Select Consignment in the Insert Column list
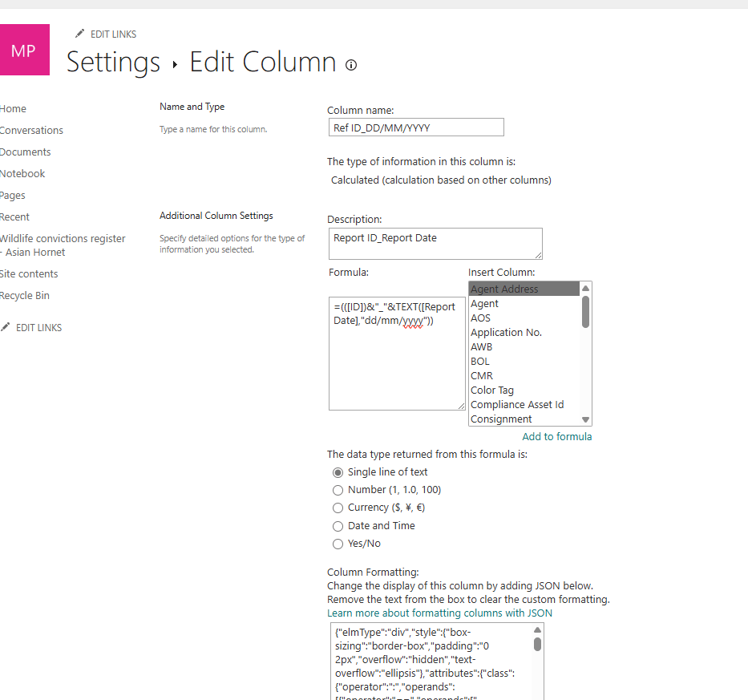 coord(524,419)
